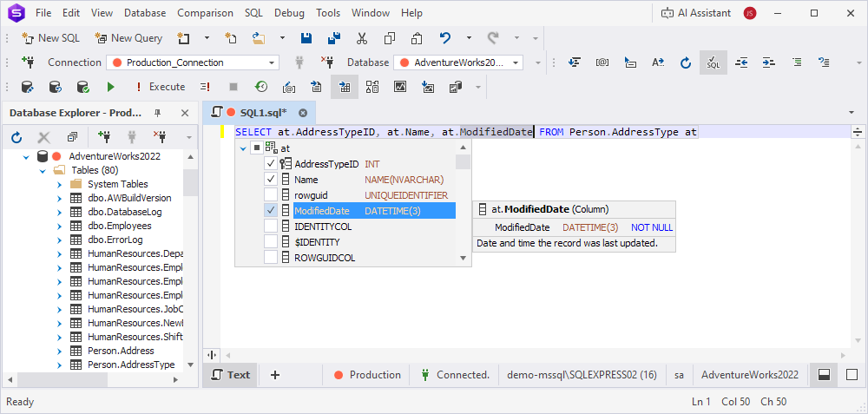Click the chart image icon in toolbar
Screen dimensions: 868x414
(400, 87)
